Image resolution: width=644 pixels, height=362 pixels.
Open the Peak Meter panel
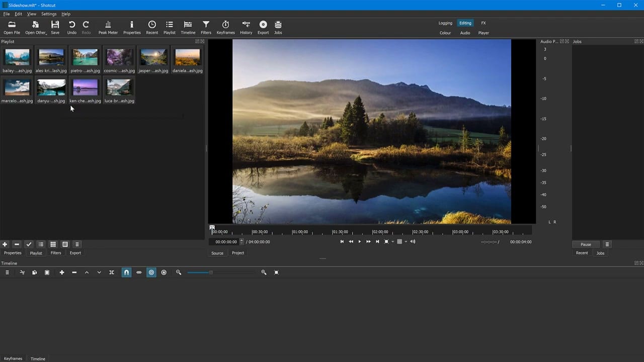[108, 27]
